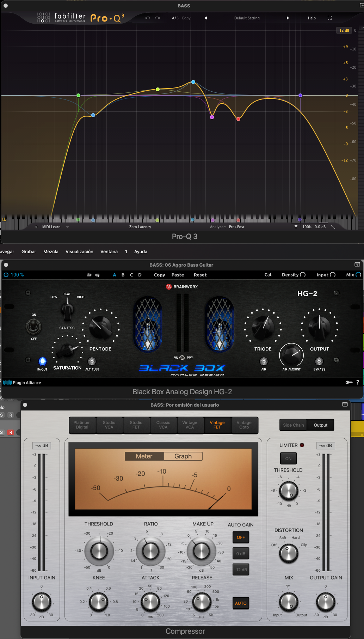Toggle the ALT TUBE button
This screenshot has width=364, height=639.
[92, 361]
